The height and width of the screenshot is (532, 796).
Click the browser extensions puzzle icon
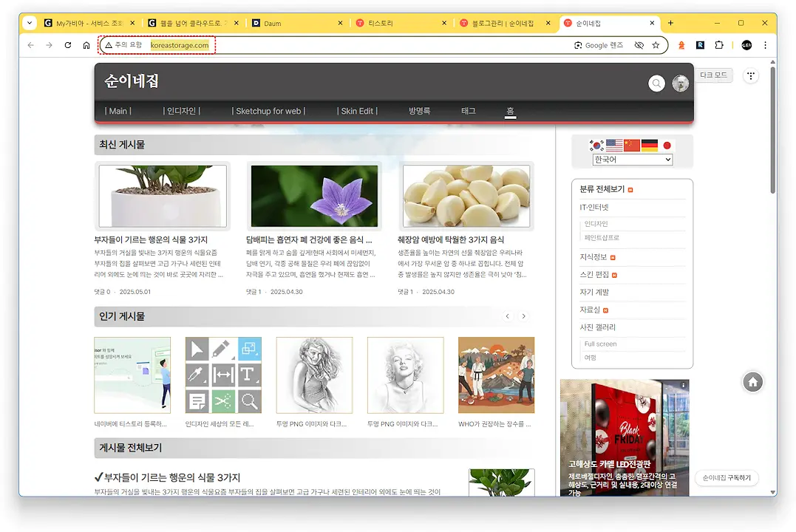718,45
